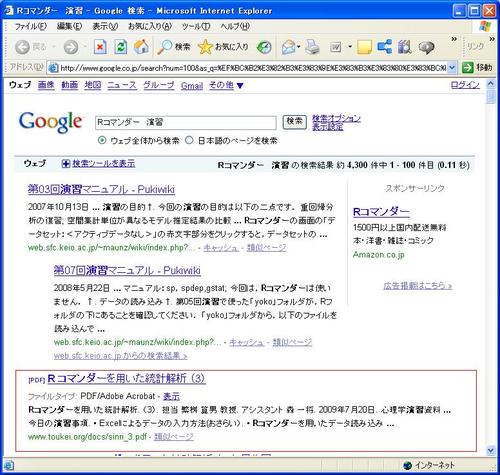Open 表示設定 preferences link
The width and height of the screenshot is (500, 475).
327,127
